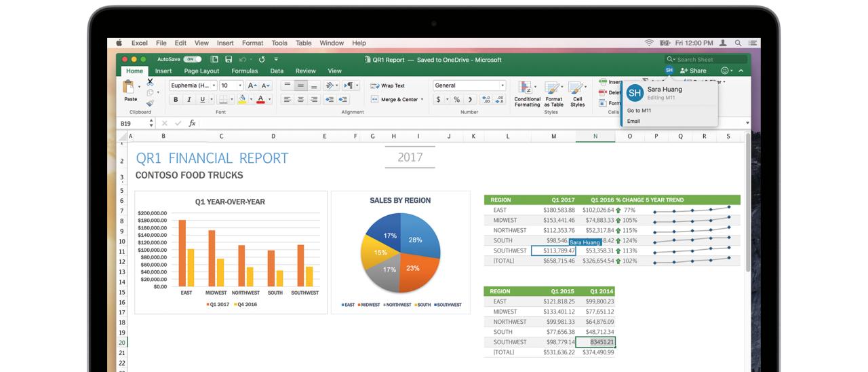Toggle italic formatting
Image resolution: width=868 pixels, height=372 pixels.
click(189, 99)
